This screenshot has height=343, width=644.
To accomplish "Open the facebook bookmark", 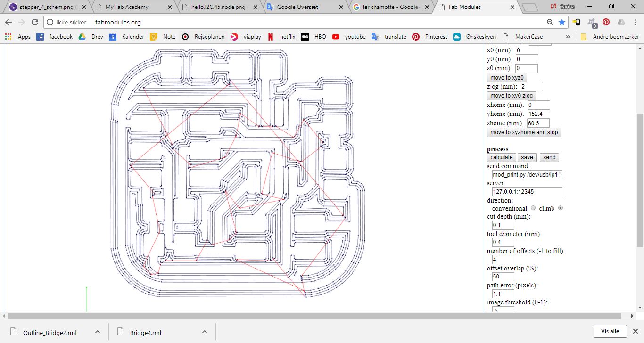I will coord(55,37).
